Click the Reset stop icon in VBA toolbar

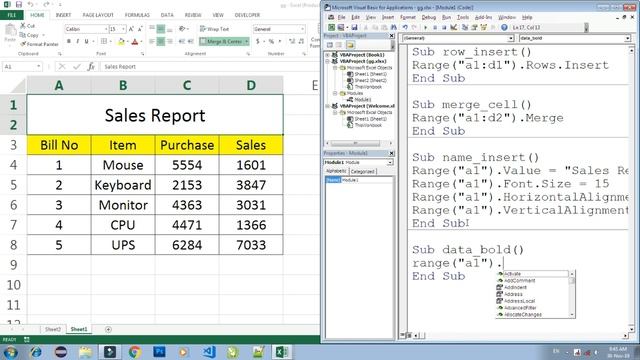click(x=444, y=27)
